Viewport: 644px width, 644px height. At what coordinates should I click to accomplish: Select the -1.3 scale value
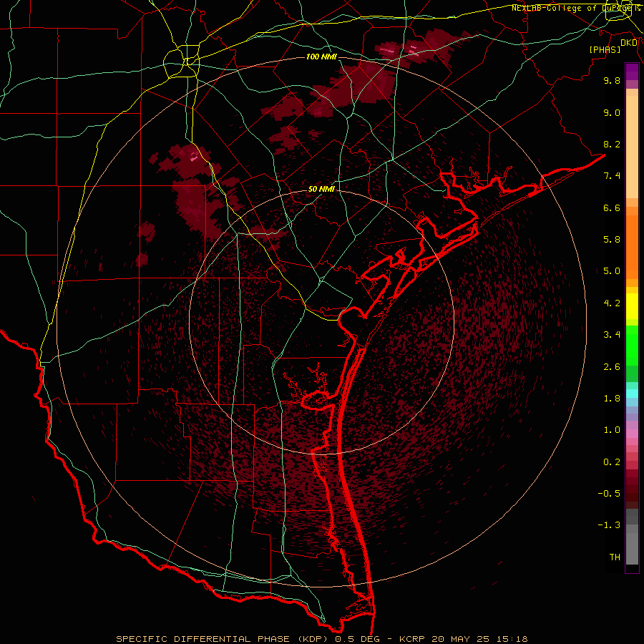[x=609, y=525]
